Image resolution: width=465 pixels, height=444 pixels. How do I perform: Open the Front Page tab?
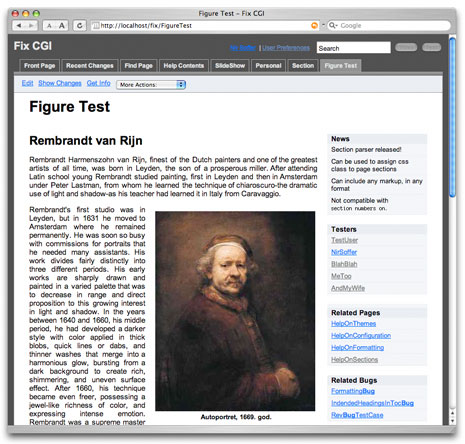[39, 66]
